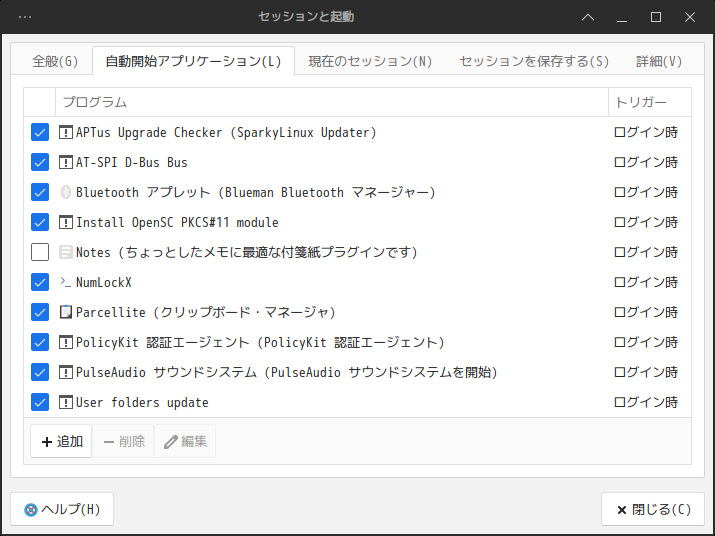715x536 pixels.
Task: Select the AT-SPI D-Bus Bus entry
Action: (132, 162)
